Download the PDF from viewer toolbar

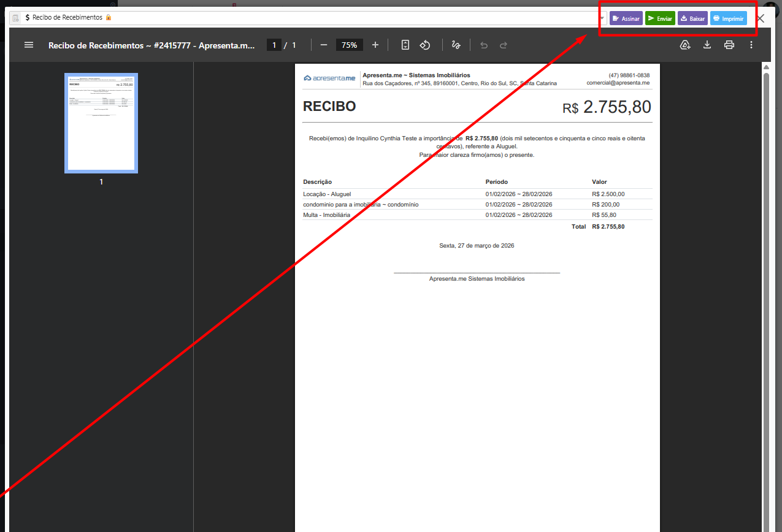707,45
